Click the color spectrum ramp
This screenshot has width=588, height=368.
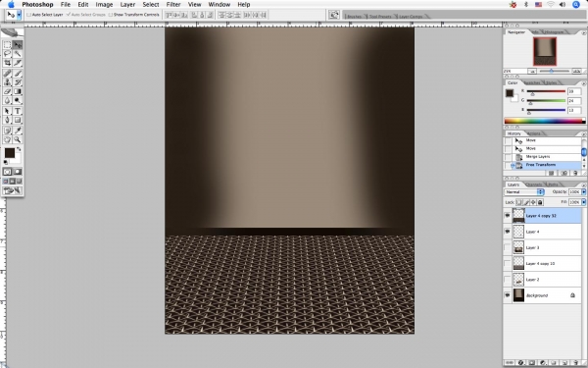[545, 121]
